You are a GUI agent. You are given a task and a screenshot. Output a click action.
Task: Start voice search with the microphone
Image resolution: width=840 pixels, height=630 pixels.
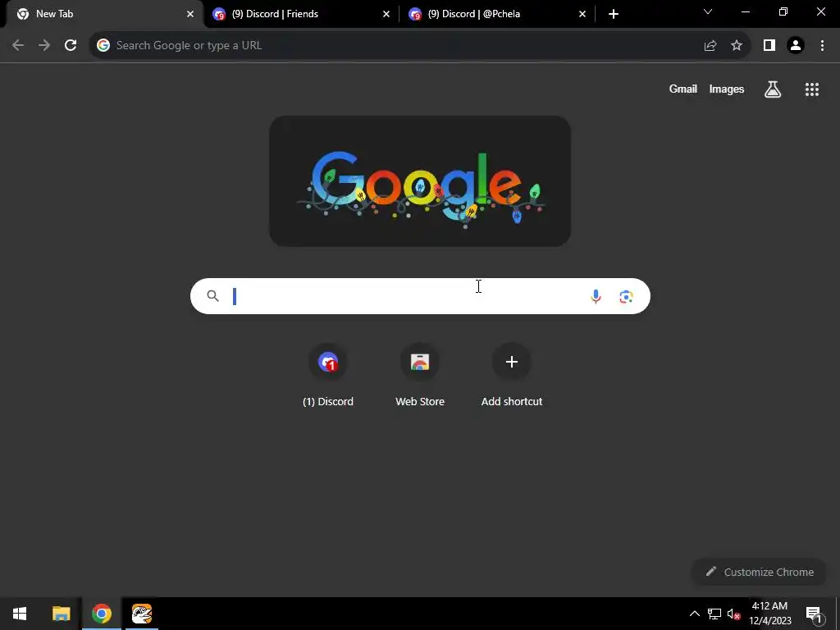click(x=596, y=296)
